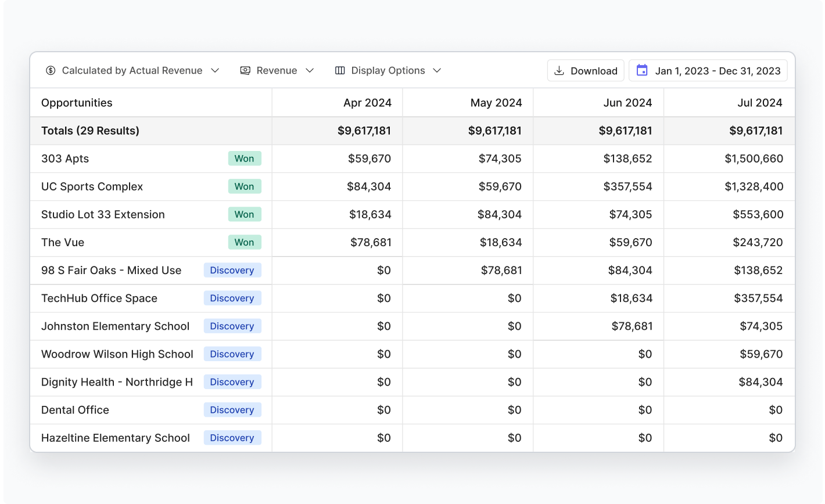Click the Download button
Screen dimensions: 825x504
click(x=585, y=70)
